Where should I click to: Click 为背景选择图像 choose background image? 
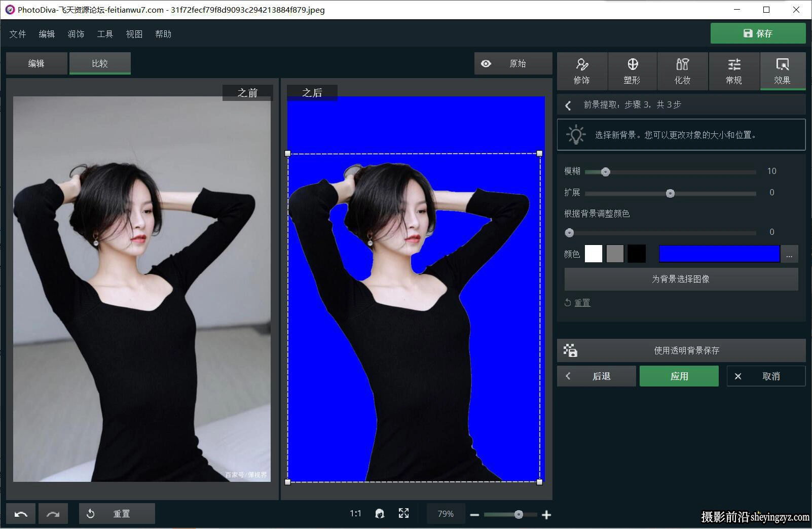[x=681, y=279]
